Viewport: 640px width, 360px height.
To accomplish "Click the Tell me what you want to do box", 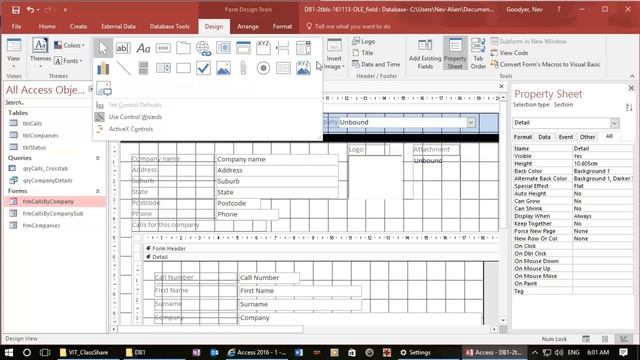I will [x=353, y=27].
